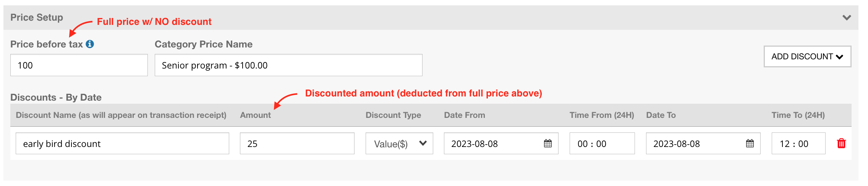Image resolution: width=868 pixels, height=186 pixels.
Task: Open the ADD DISCOUNT dropdown
Action: 807,57
